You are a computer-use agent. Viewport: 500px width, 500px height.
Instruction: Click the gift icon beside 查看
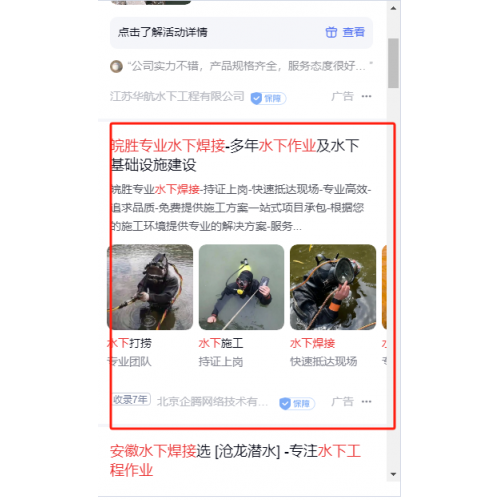(x=331, y=32)
